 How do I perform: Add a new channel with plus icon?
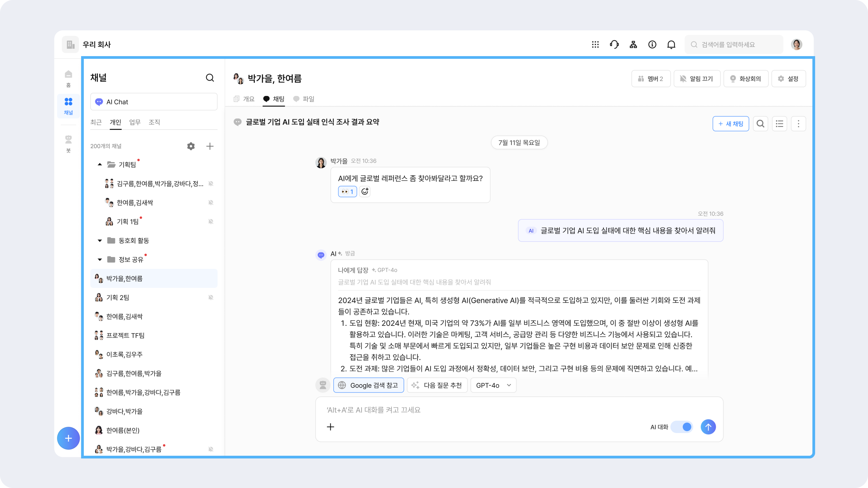click(210, 146)
